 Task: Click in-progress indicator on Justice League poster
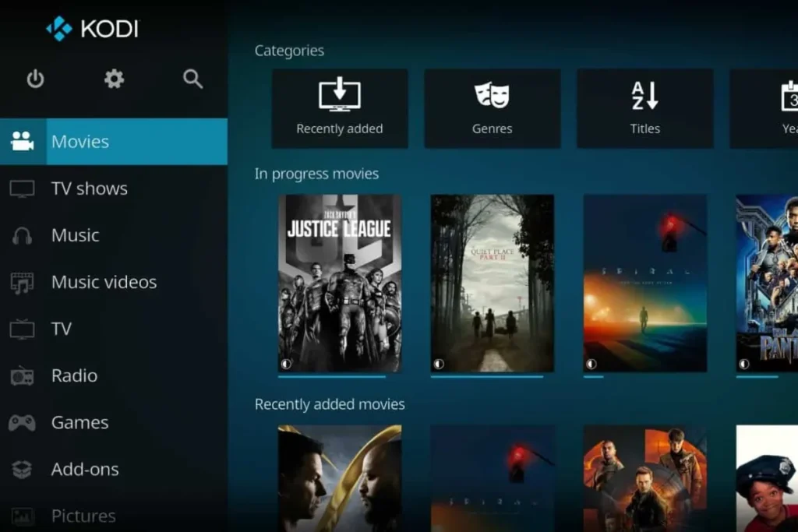pos(287,364)
